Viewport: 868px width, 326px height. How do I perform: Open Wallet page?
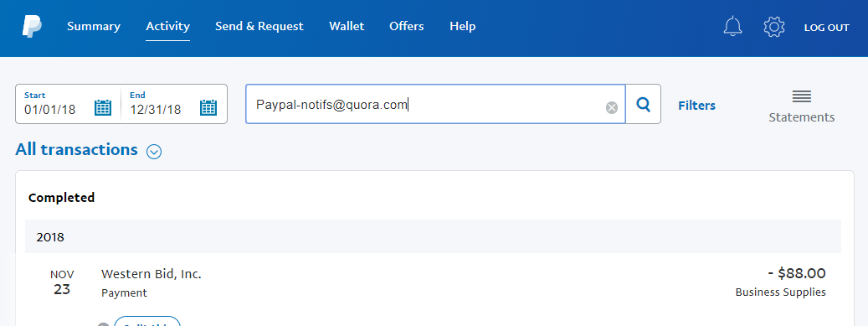click(347, 26)
